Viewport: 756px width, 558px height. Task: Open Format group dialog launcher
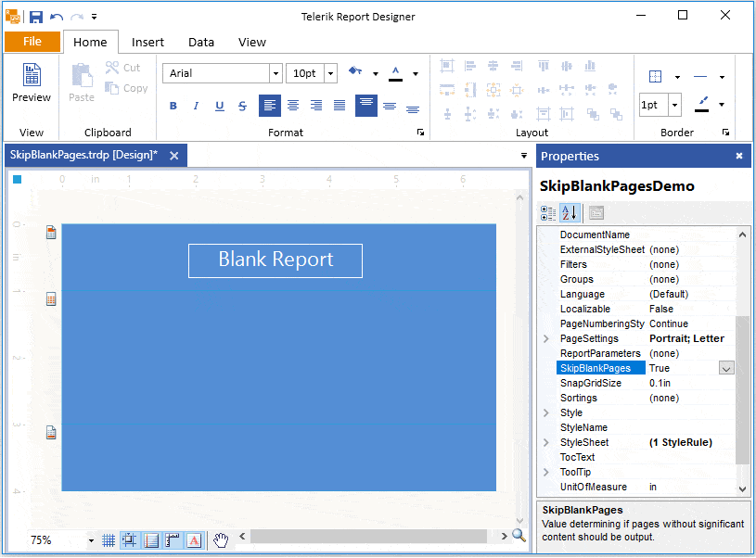pos(420,133)
